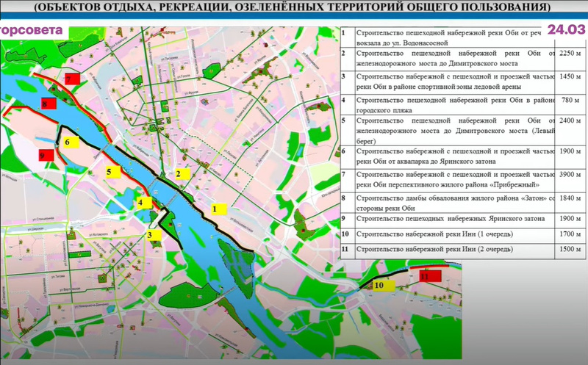Click yellow marker 3 near the bridge
The image size is (588, 365).
pyautogui.click(x=154, y=235)
